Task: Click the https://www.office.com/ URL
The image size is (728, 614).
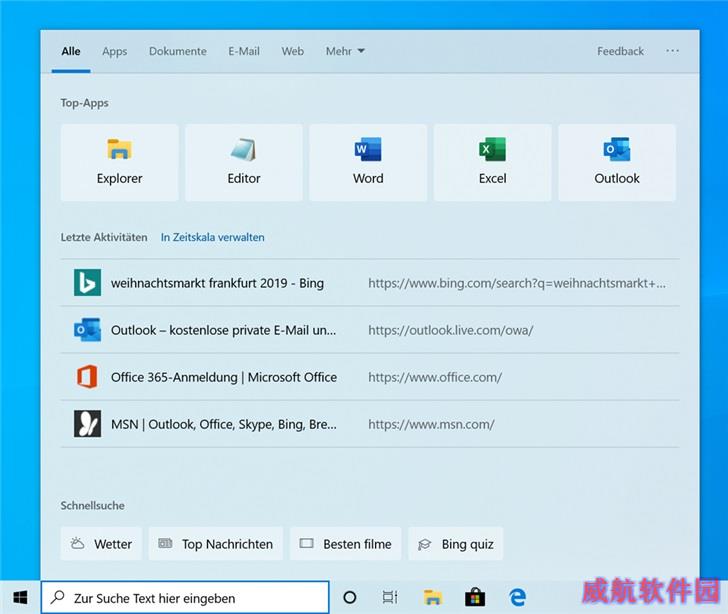Action: [435, 377]
